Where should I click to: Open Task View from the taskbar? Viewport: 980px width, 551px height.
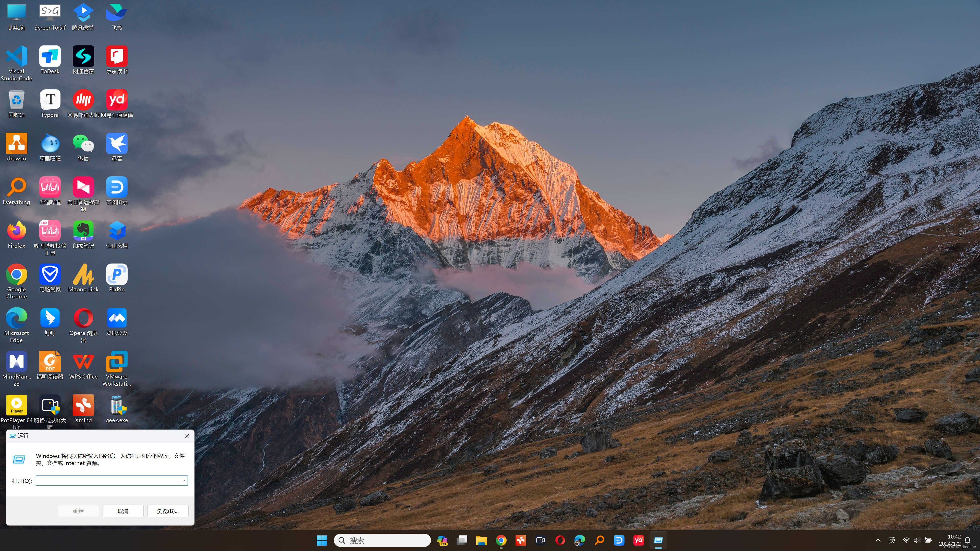(462, 540)
